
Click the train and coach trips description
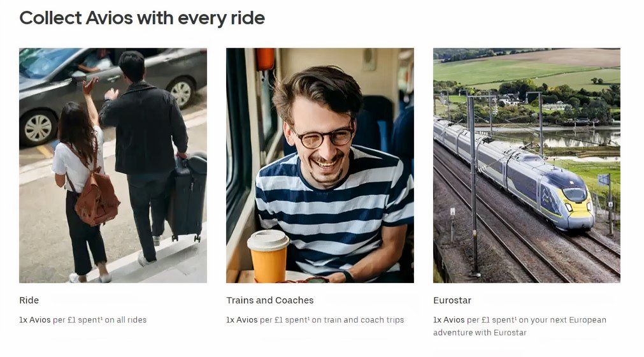pos(315,319)
